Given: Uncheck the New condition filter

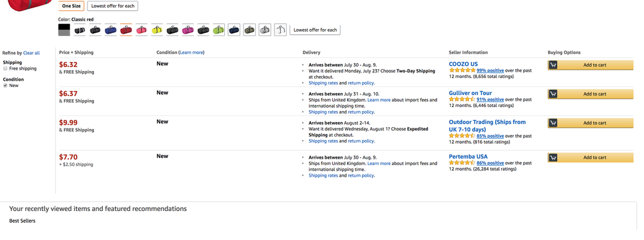Looking at the screenshot, I should pos(5,86).
